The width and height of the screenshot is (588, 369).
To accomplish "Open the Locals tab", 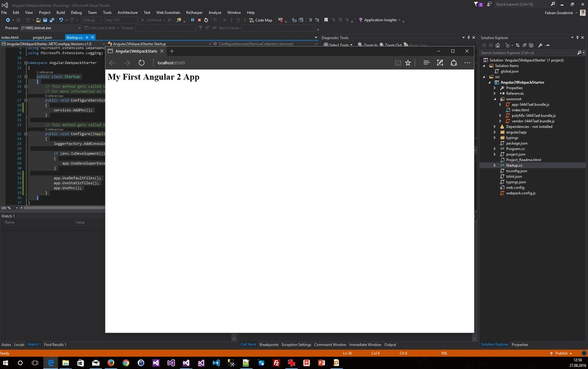I will coord(19,344).
